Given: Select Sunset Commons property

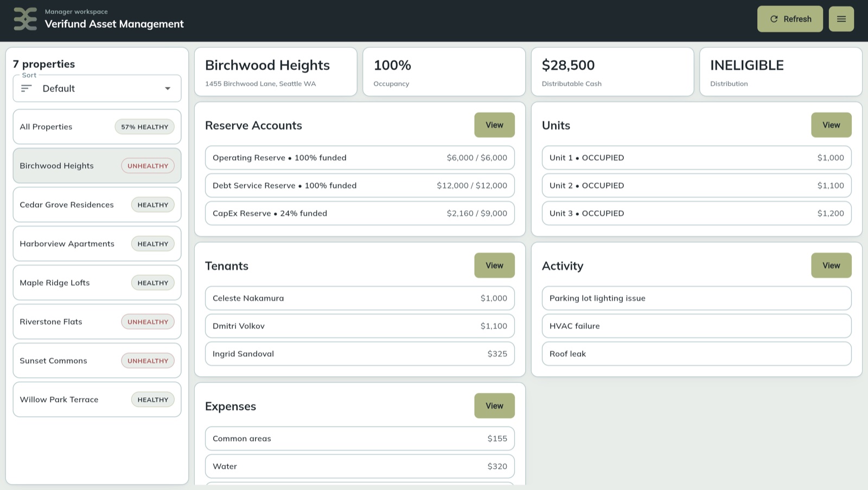Looking at the screenshot, I should pos(97,361).
